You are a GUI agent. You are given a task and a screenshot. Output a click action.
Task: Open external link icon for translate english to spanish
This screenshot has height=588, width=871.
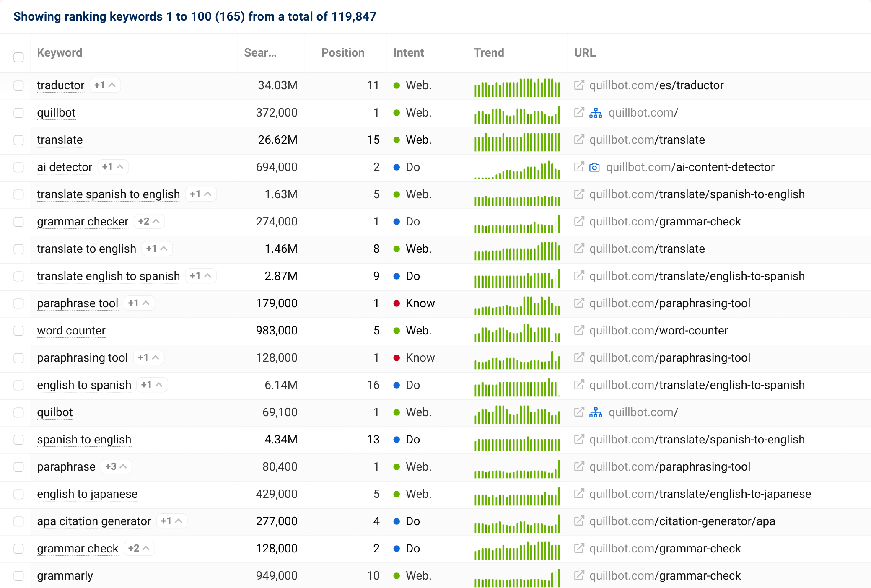[x=579, y=276]
